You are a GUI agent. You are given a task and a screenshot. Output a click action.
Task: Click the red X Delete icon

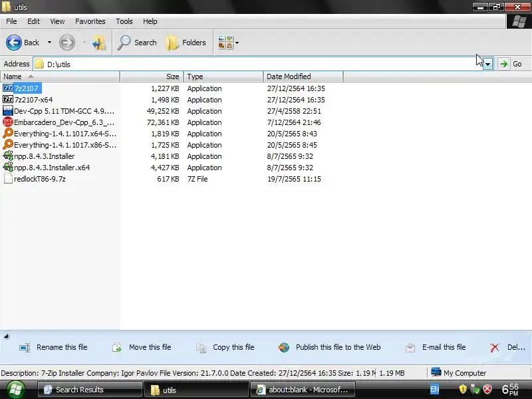495,347
